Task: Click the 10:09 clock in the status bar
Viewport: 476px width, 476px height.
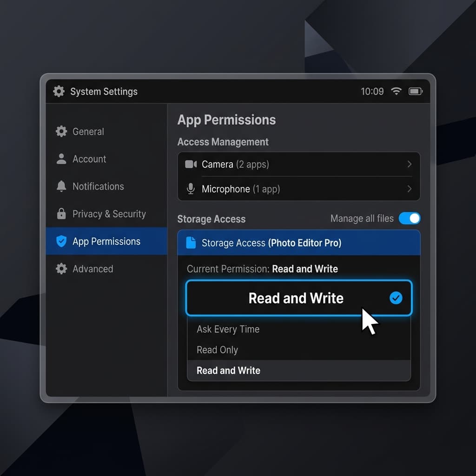Action: (372, 92)
